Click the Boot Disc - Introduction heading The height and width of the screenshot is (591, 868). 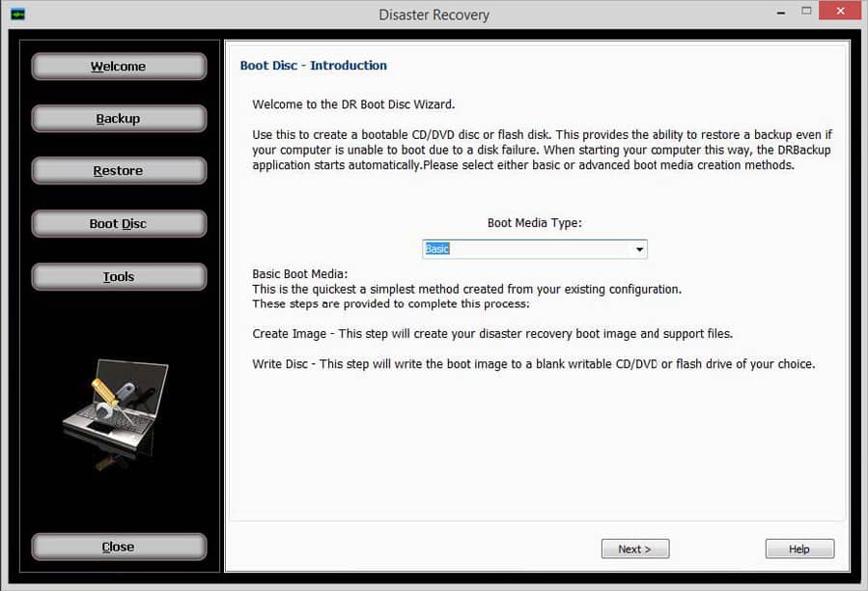[x=314, y=66]
